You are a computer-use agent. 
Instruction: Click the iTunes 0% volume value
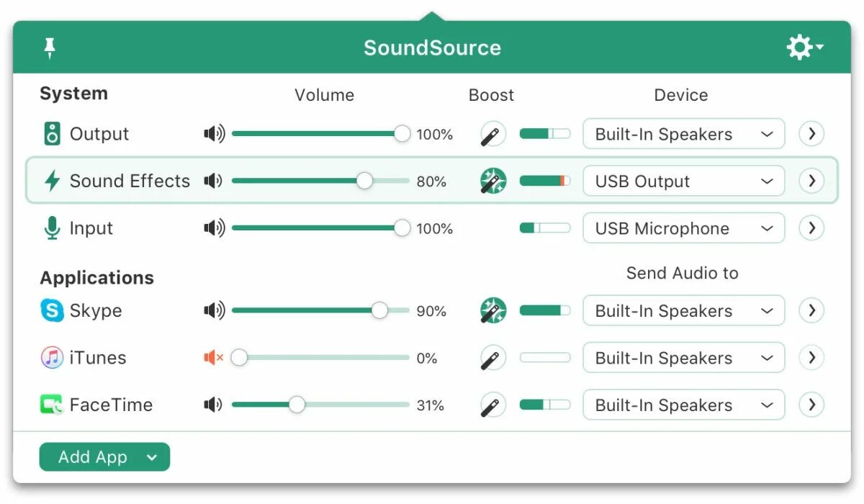pyautogui.click(x=427, y=359)
